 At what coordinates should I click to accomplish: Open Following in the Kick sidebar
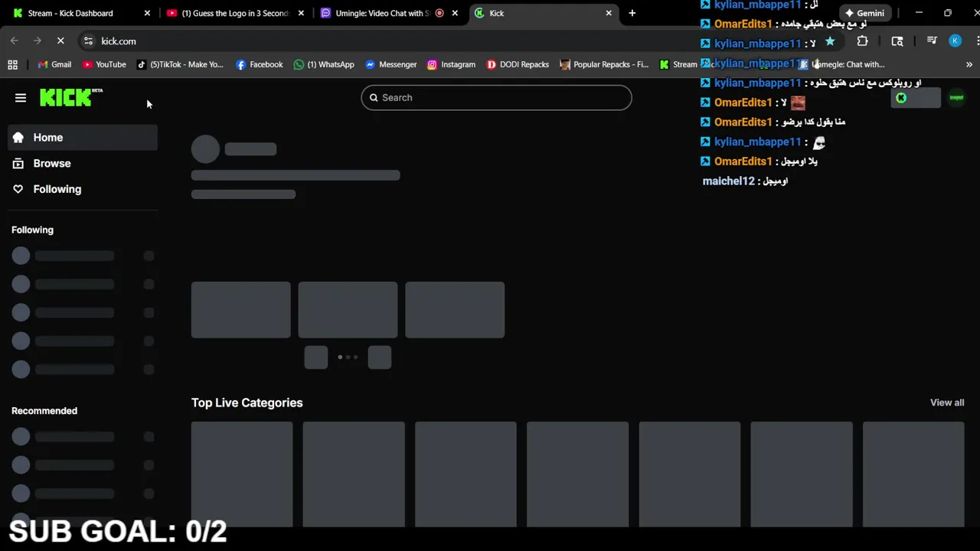(x=83, y=189)
